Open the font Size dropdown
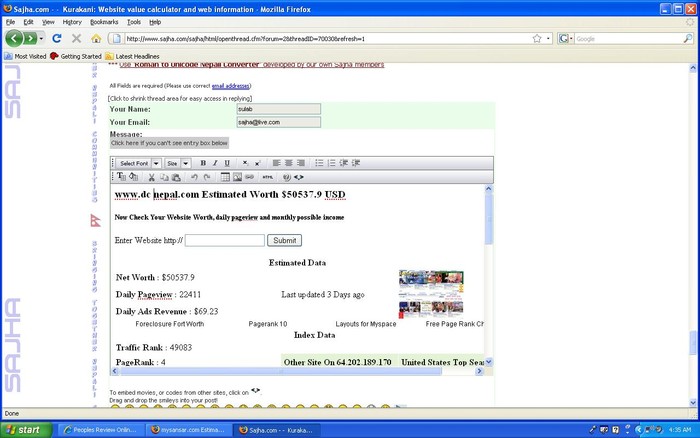Screen dimensions: 700x438 (x=177, y=163)
